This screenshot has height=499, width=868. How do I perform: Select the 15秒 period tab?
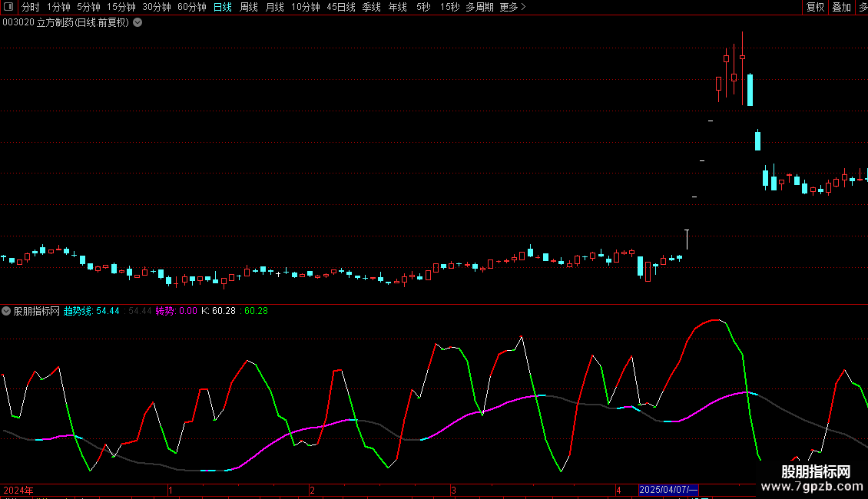(449, 7)
